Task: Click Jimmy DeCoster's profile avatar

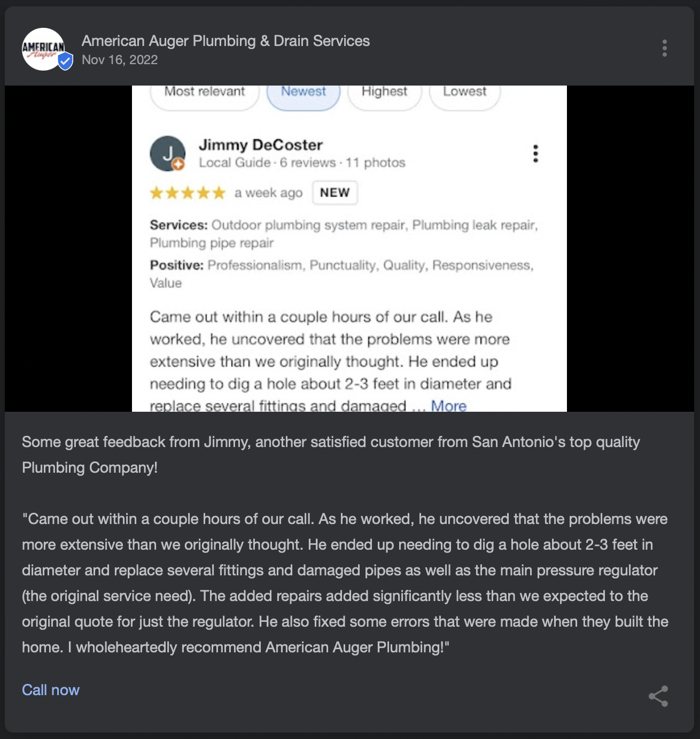Action: (167, 153)
